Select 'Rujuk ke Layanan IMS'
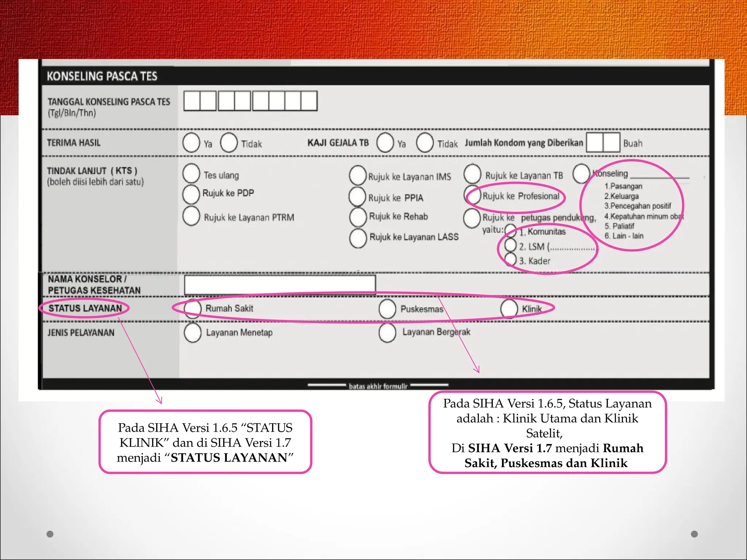 (x=357, y=175)
